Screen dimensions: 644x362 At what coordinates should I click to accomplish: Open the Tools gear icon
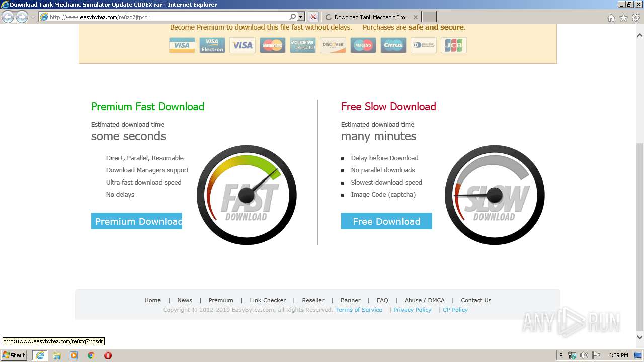636,18
